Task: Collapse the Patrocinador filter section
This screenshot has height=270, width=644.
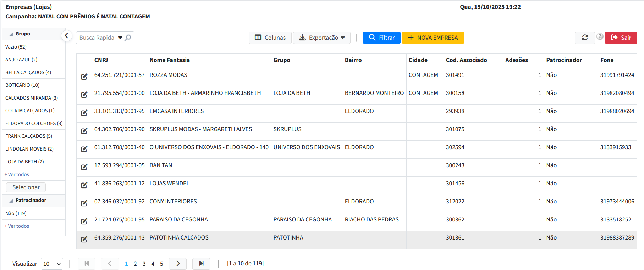Action: pyautogui.click(x=11, y=201)
